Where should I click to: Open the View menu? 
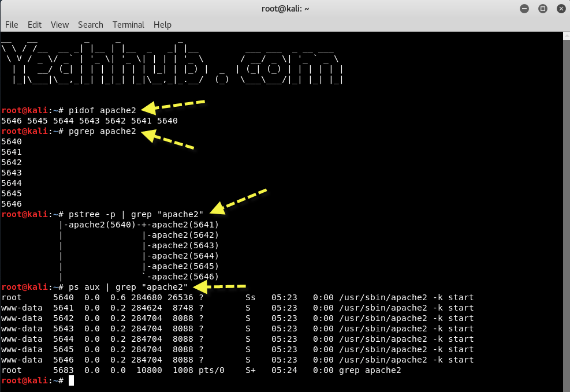click(59, 25)
